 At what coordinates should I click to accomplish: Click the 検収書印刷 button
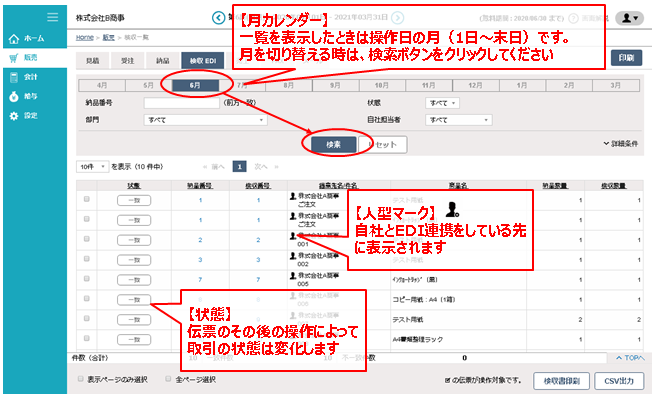click(561, 381)
